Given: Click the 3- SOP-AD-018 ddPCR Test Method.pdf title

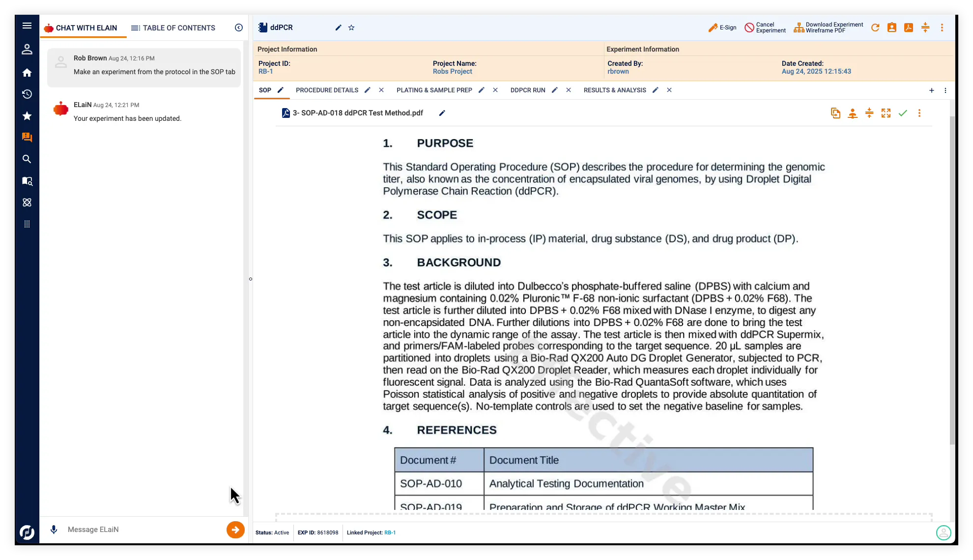Looking at the screenshot, I should click(x=358, y=113).
